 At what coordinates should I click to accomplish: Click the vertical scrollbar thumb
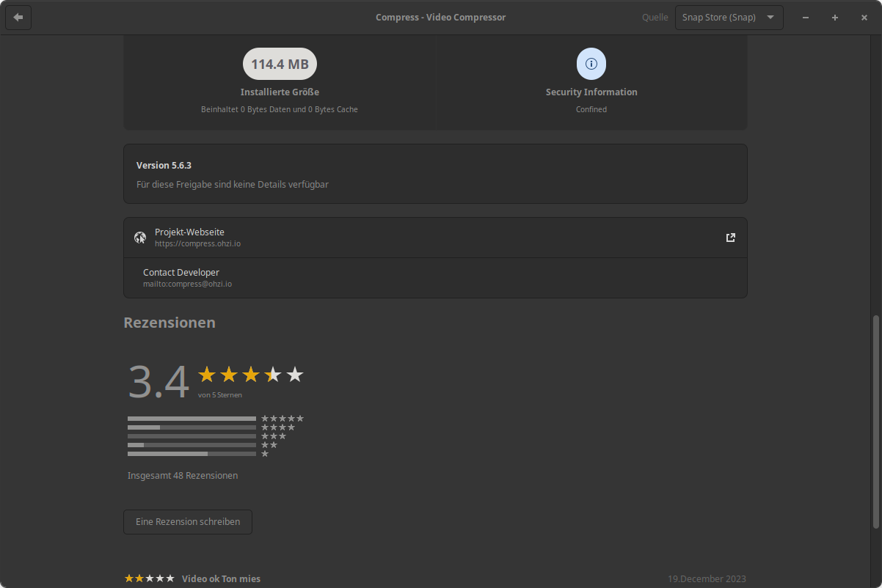(x=875, y=422)
